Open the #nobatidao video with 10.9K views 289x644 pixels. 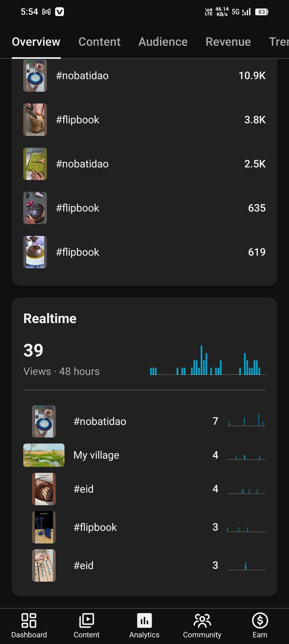click(x=82, y=76)
